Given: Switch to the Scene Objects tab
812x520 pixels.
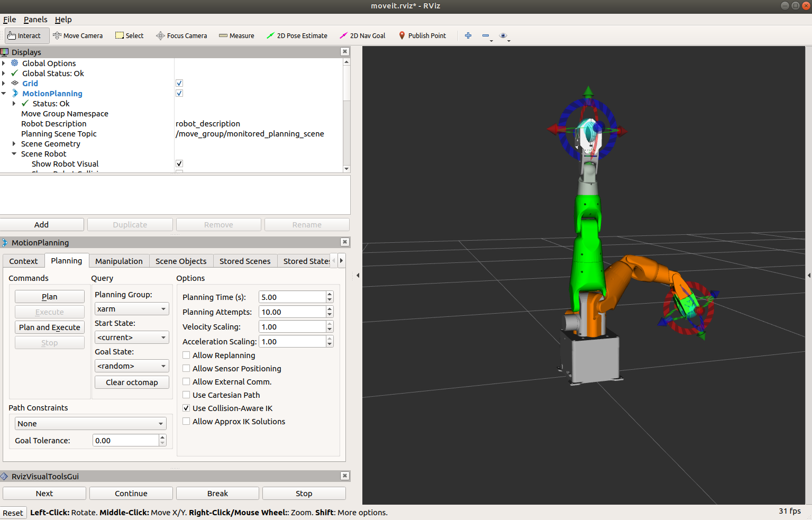Looking at the screenshot, I should [181, 261].
